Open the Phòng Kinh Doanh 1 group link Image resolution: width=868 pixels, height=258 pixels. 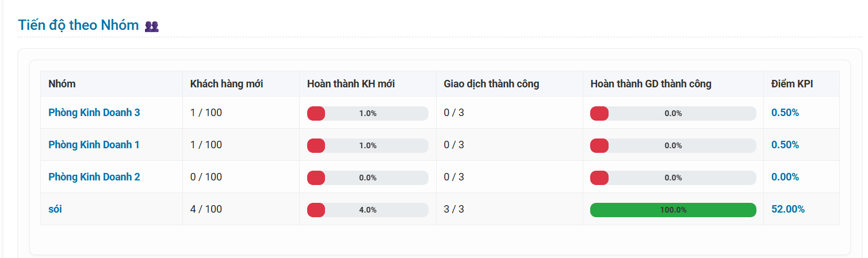(x=94, y=145)
